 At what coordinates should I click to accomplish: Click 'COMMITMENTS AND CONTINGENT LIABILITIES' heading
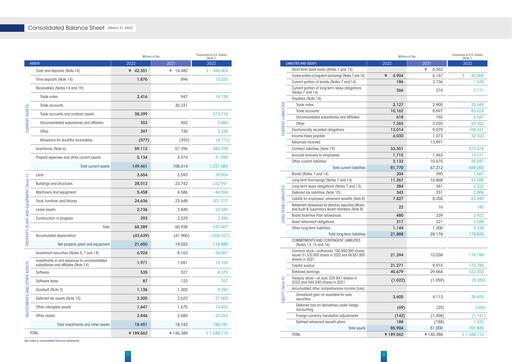point(326,240)
